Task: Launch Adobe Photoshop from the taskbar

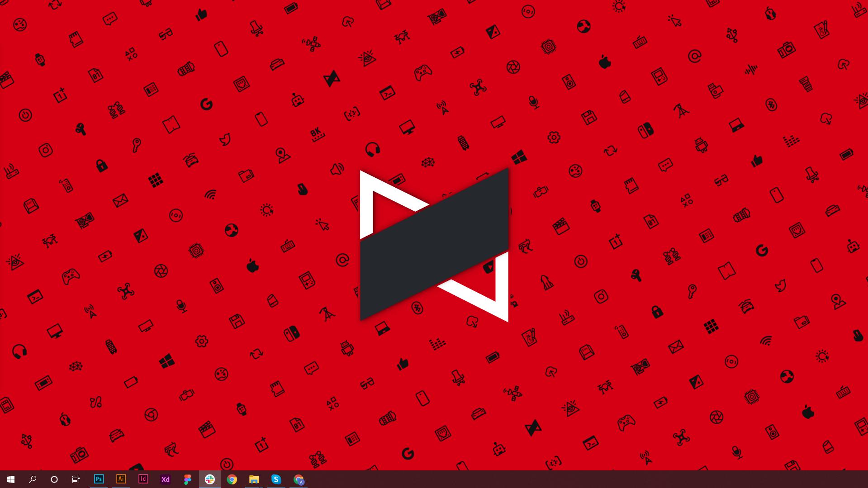Action: click(x=99, y=479)
